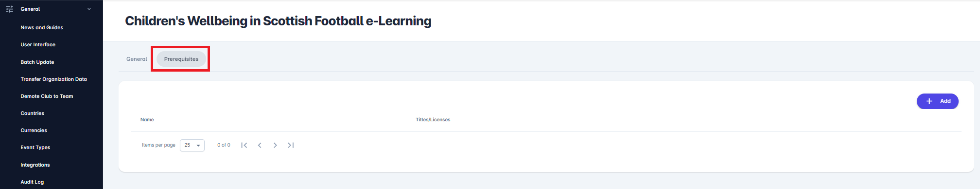Jump to last page arrow
Screen dimensions: 980x189
(291, 145)
